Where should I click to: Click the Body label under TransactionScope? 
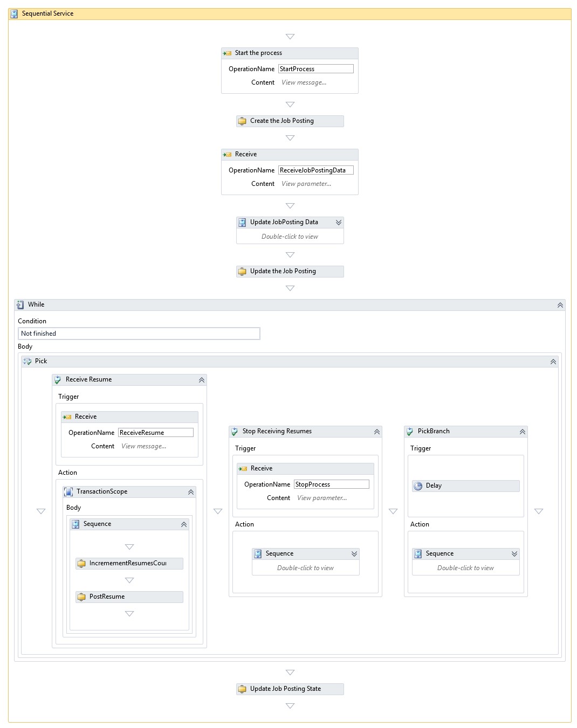click(x=73, y=508)
